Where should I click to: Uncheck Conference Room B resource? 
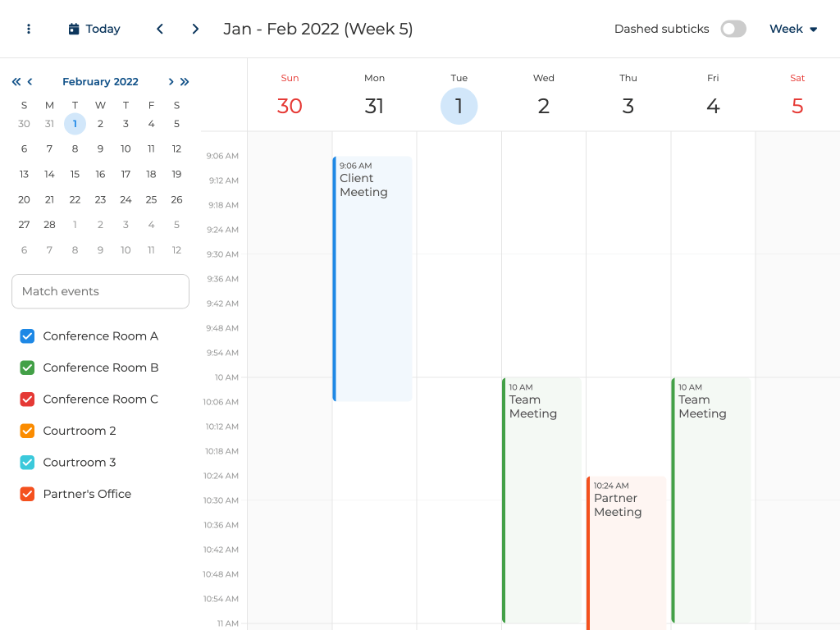click(27, 367)
